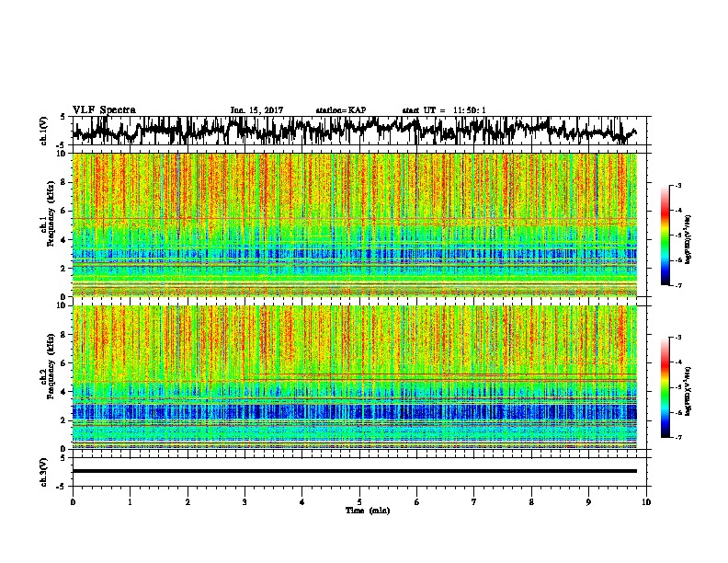Click time axis tick label "0"
728x563 pixels.
(x=73, y=502)
